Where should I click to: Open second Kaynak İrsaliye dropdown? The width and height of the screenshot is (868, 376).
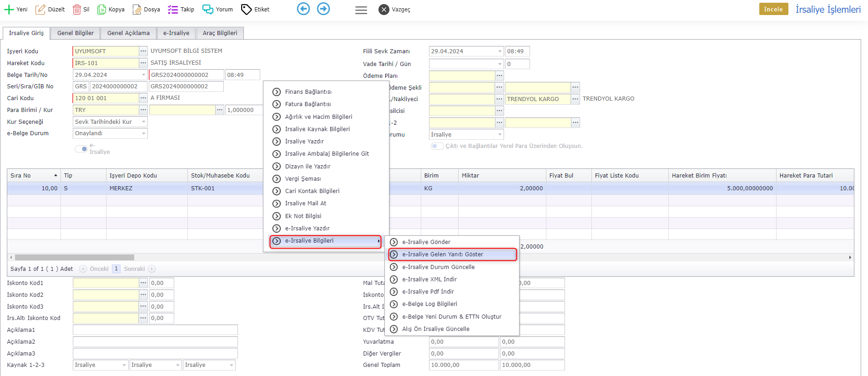tap(178, 365)
